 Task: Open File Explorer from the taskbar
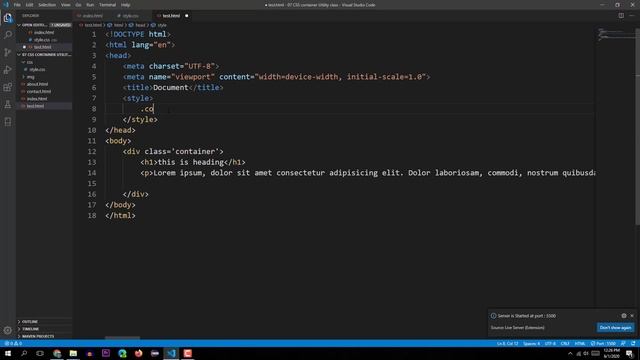click(73, 353)
